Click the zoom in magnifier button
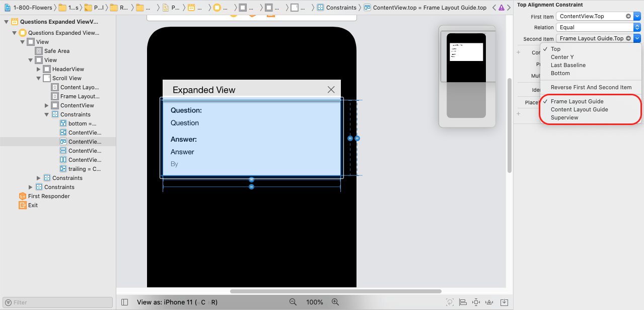Screen dimensions: 644x310 [x=335, y=302]
